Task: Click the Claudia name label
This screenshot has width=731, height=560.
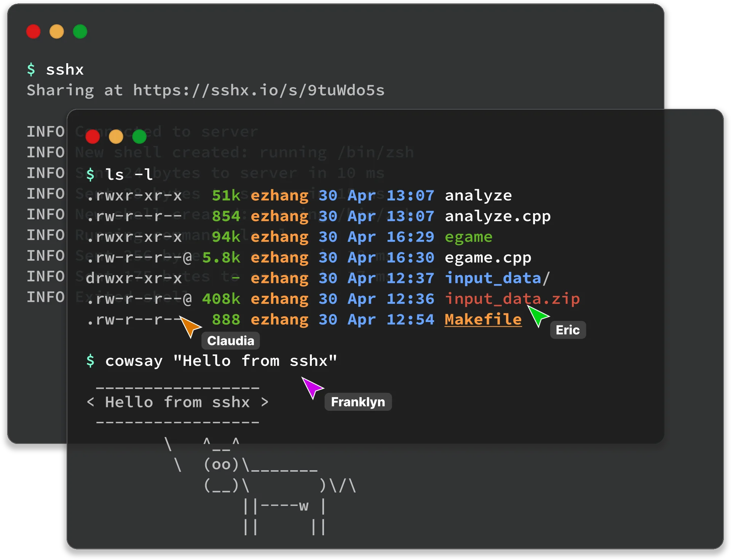Action: pyautogui.click(x=230, y=341)
